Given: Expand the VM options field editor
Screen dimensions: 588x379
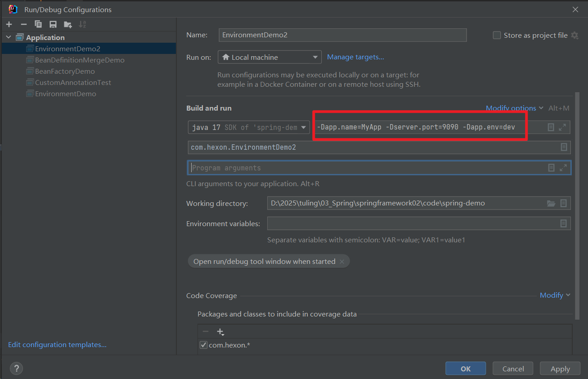Looking at the screenshot, I should (562, 127).
